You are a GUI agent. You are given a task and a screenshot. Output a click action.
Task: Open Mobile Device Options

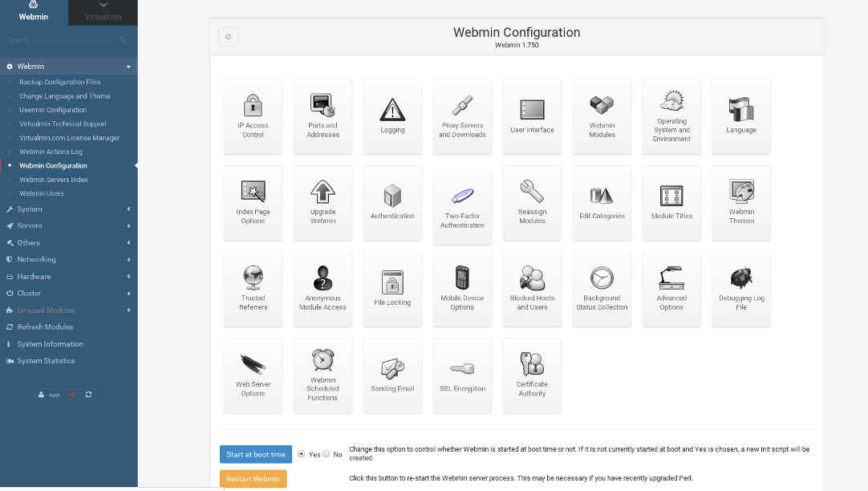pos(462,290)
